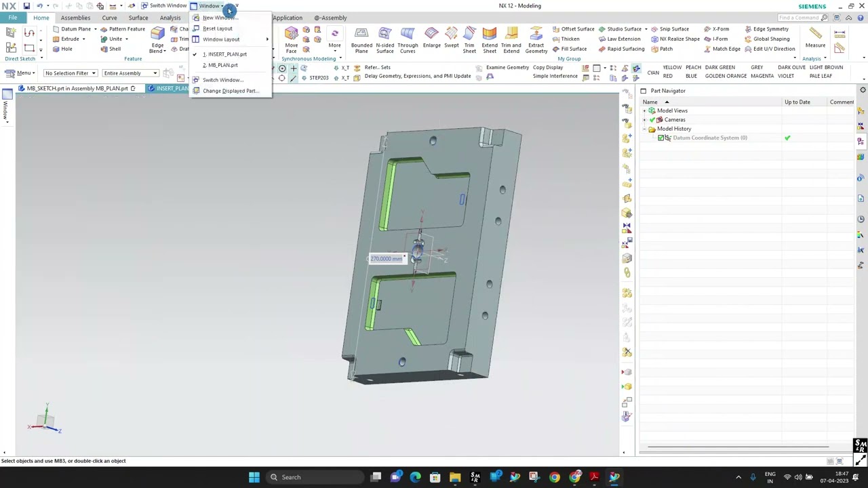Select the Edge Blend tool
The image size is (868, 488).
tap(157, 41)
